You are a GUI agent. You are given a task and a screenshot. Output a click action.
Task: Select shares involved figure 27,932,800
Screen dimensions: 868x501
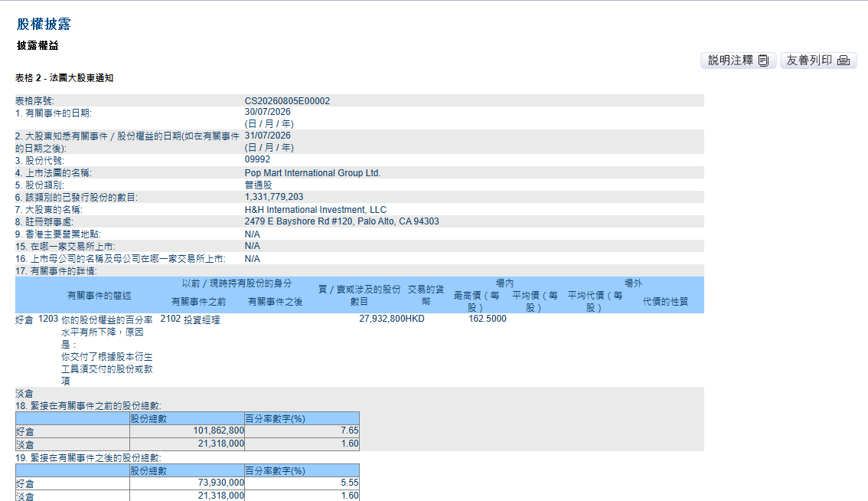(x=381, y=319)
